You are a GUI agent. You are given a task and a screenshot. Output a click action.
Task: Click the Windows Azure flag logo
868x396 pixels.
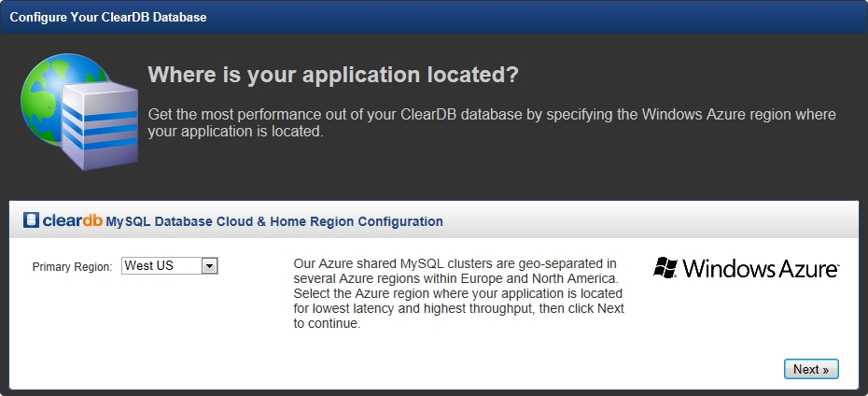[665, 267]
